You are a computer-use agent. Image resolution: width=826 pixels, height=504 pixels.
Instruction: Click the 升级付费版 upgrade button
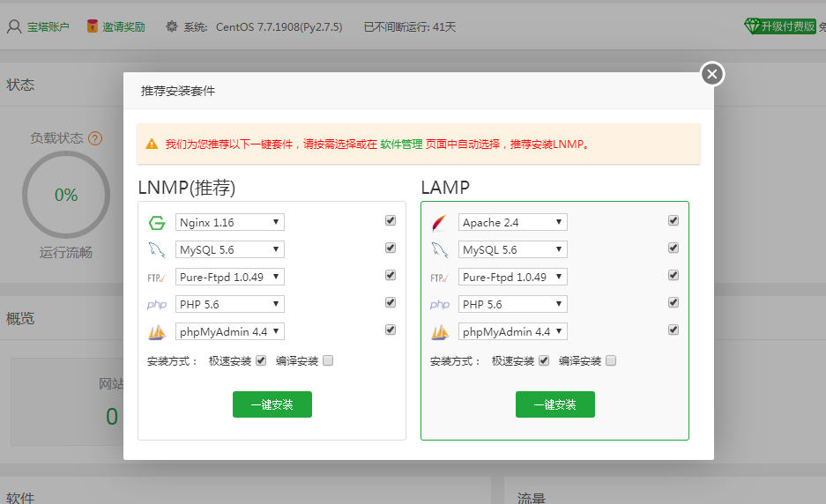coord(788,26)
